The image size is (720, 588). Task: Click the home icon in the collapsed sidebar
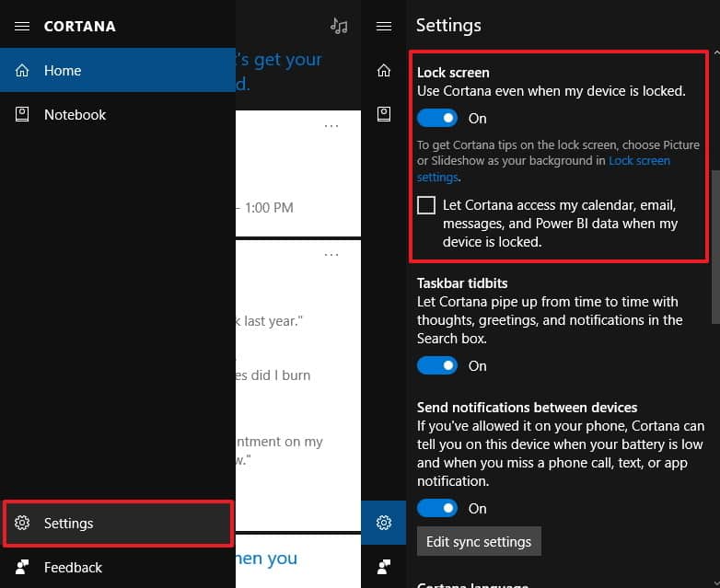pos(384,70)
